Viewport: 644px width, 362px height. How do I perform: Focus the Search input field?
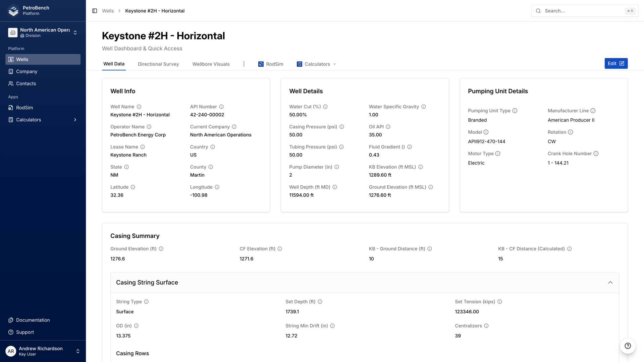(585, 11)
